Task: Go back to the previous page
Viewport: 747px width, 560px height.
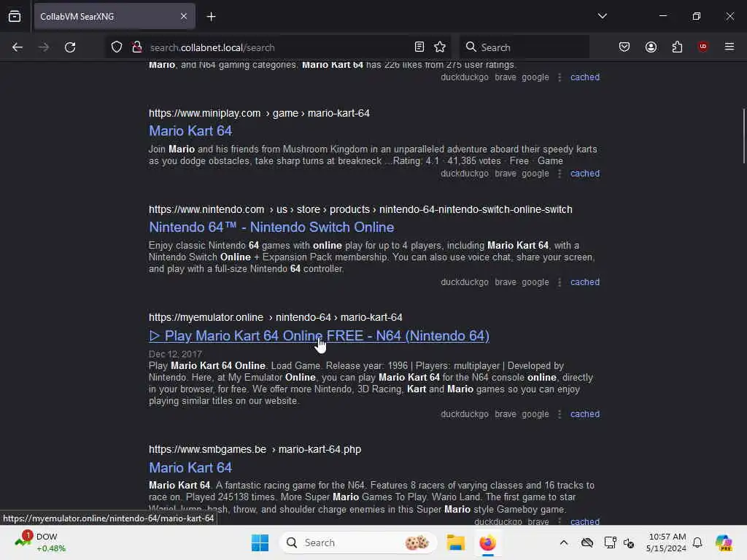Action: pos(18,47)
